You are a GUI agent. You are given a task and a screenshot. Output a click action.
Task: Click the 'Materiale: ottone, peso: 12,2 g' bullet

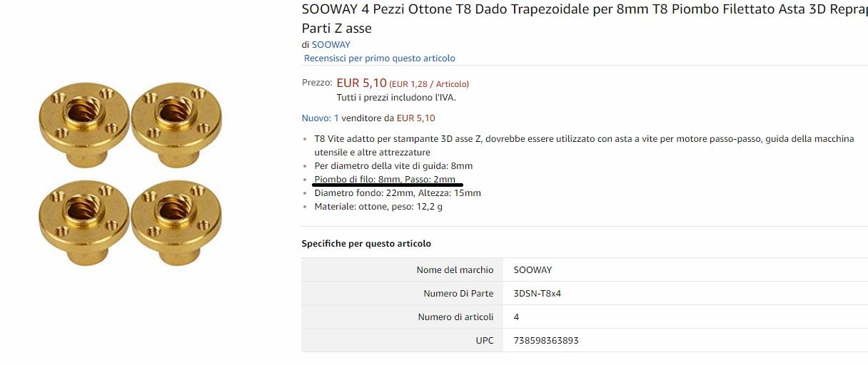378,207
